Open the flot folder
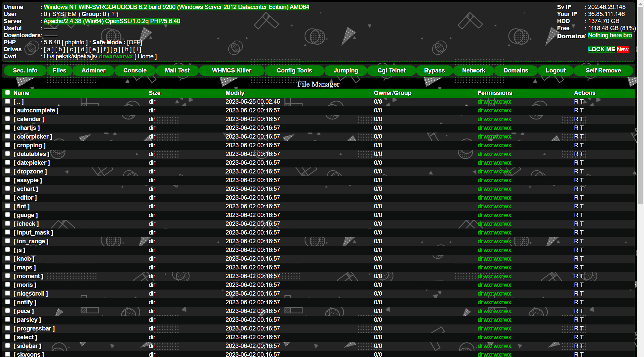Viewport: 644px width, 357px height. (x=21, y=206)
